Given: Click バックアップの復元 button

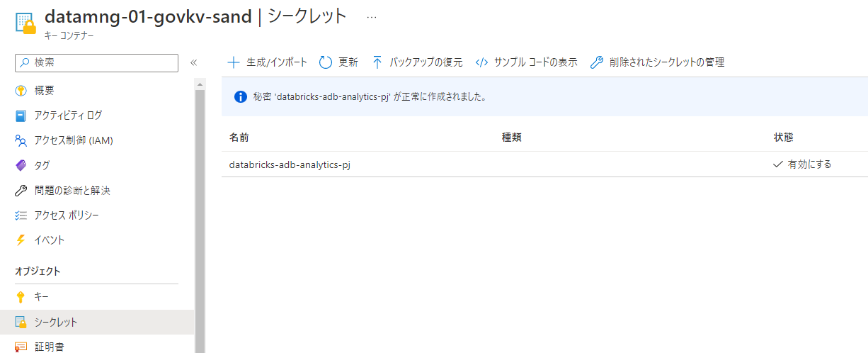Looking at the screenshot, I should pos(417,62).
